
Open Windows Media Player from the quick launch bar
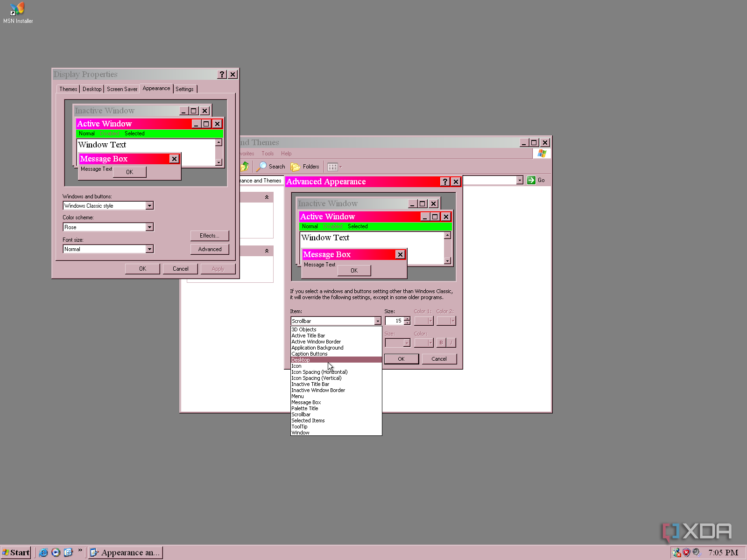pyautogui.click(x=56, y=553)
